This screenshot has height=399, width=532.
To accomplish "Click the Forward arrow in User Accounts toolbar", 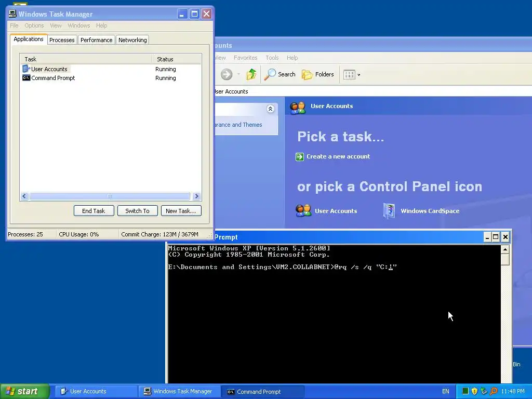I will tap(227, 74).
